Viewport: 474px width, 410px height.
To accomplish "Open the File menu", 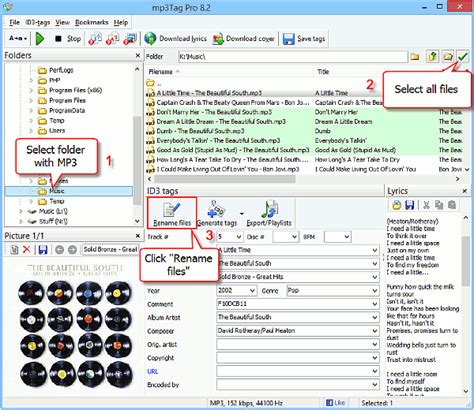I will (x=14, y=22).
